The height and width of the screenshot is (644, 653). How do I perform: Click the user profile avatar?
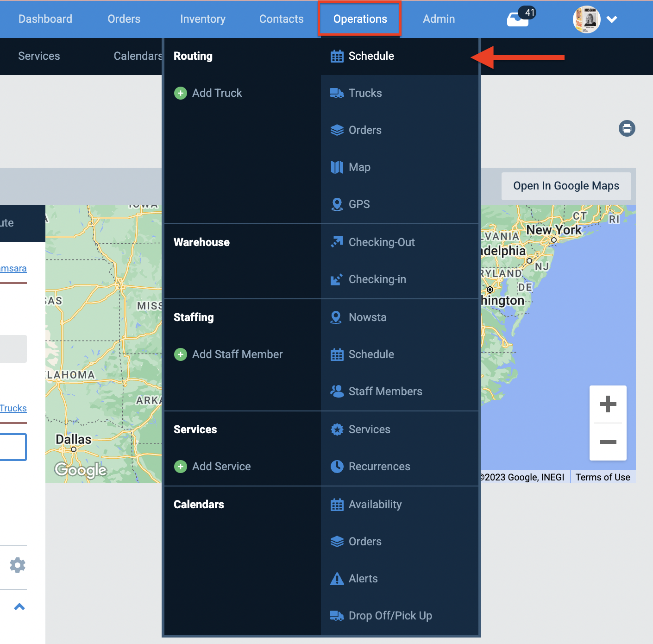[587, 19]
